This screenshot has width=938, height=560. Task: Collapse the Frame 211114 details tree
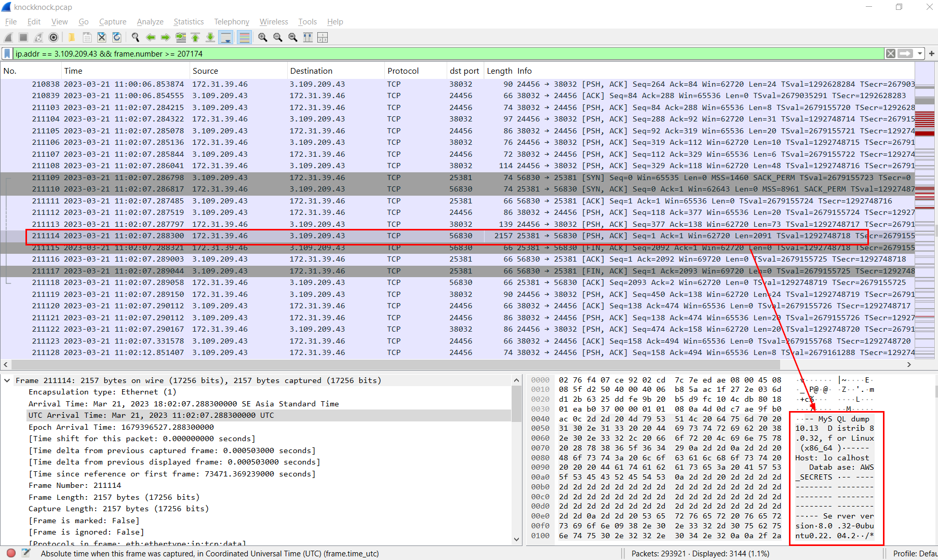pyautogui.click(x=7, y=380)
